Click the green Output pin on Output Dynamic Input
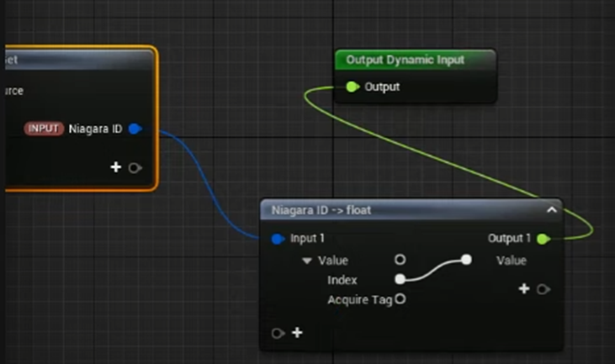 (353, 87)
